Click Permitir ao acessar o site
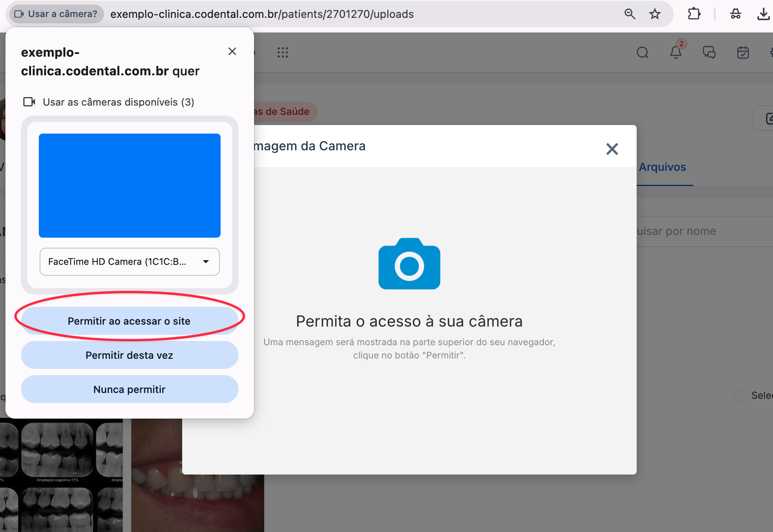 coord(129,321)
